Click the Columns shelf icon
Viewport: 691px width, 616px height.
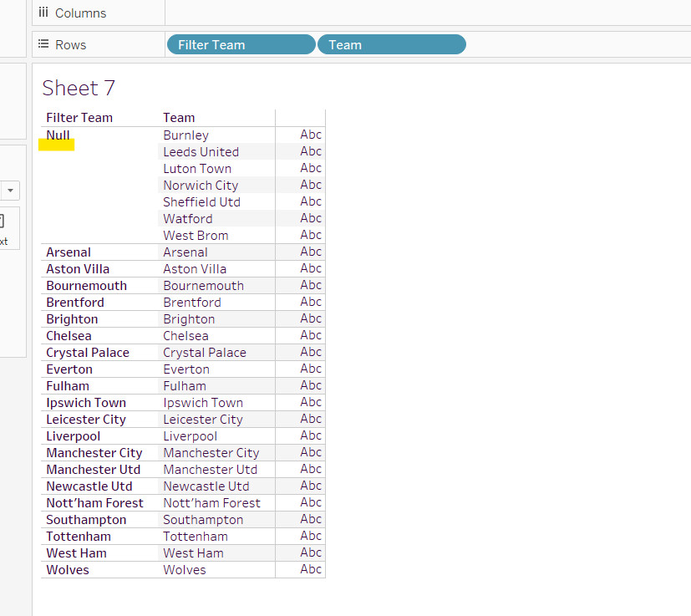click(x=43, y=13)
